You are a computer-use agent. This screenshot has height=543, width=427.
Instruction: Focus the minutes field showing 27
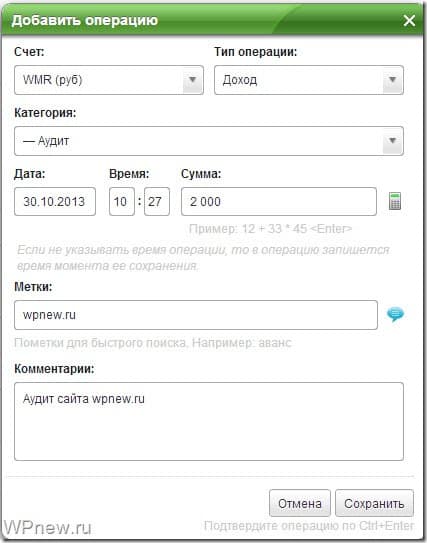[157, 202]
